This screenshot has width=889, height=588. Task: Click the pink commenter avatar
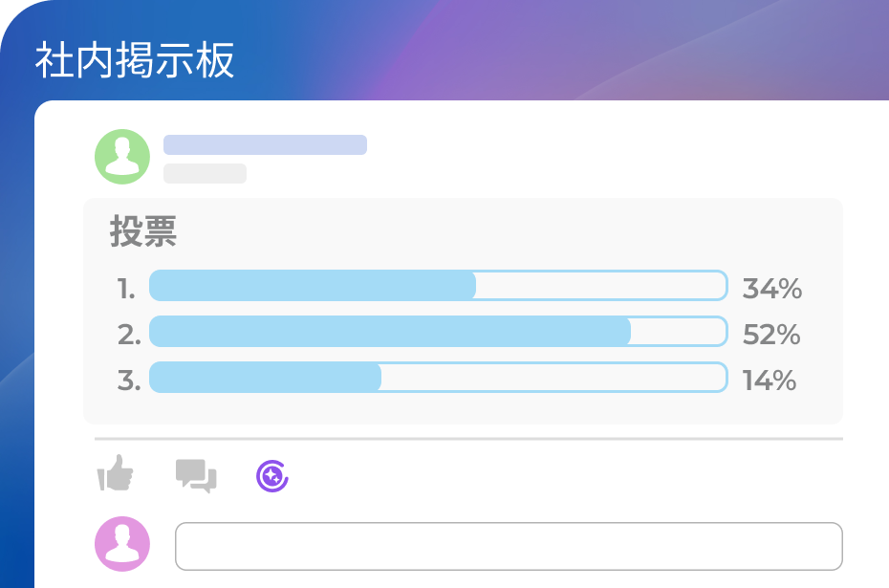coord(122,544)
